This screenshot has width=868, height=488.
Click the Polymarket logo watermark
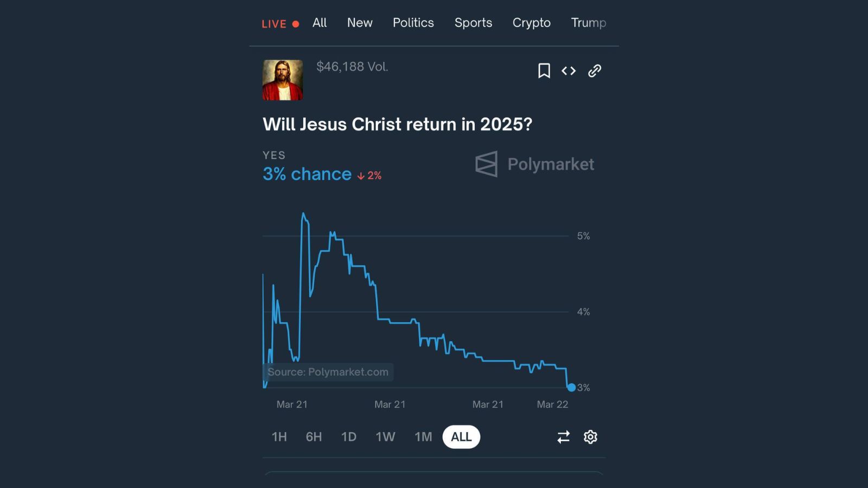[x=534, y=164]
